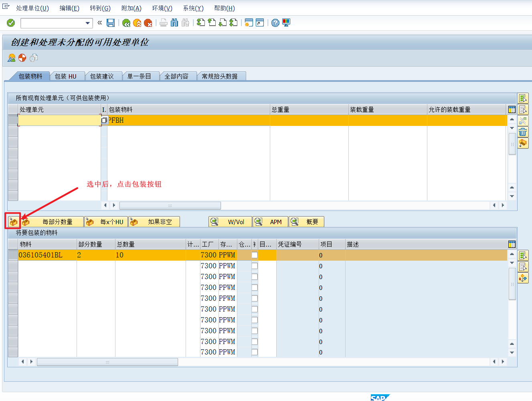The width and height of the screenshot is (532, 401).
Task: Open a new session with toolbar icon
Action: click(249, 23)
